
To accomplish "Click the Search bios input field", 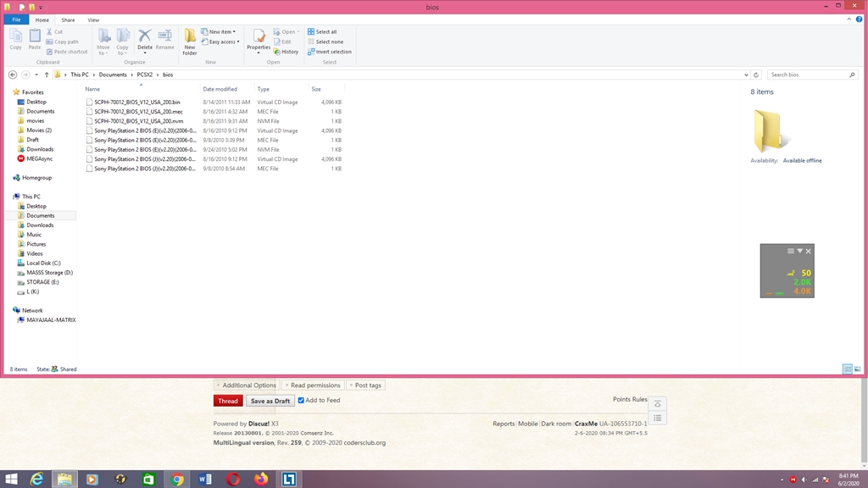I will tap(808, 75).
